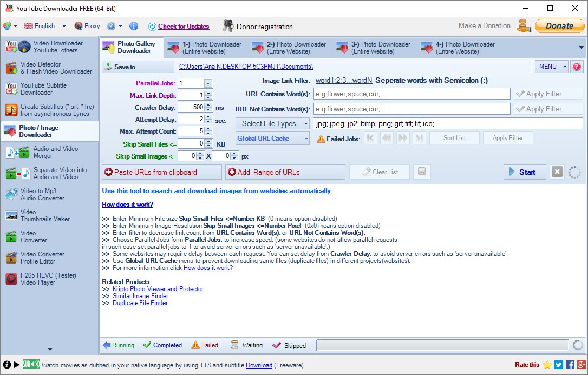This screenshot has width=588, height=375.
Task: Click the Google Plus share icon
Action: 582,365
